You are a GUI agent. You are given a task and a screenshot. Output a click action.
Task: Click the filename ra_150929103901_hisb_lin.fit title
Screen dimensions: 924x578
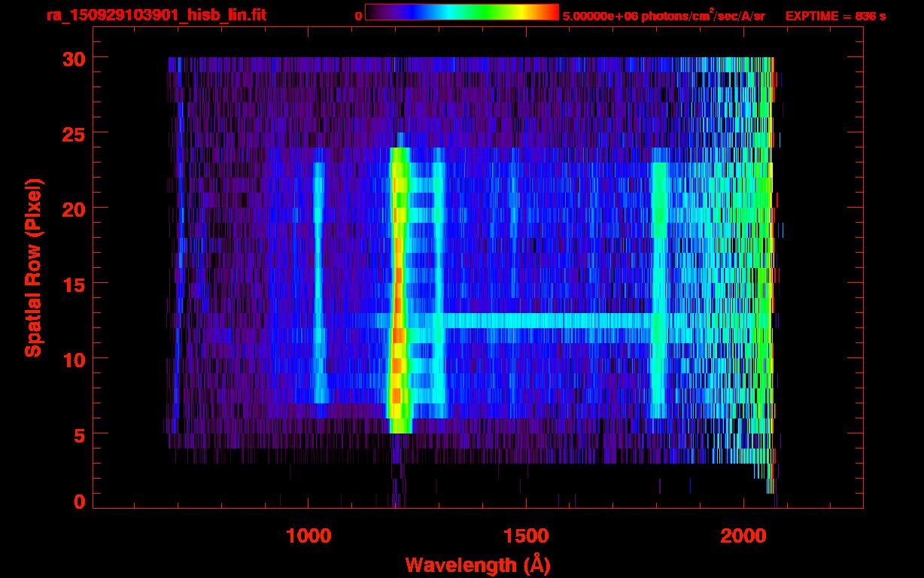tap(156, 15)
